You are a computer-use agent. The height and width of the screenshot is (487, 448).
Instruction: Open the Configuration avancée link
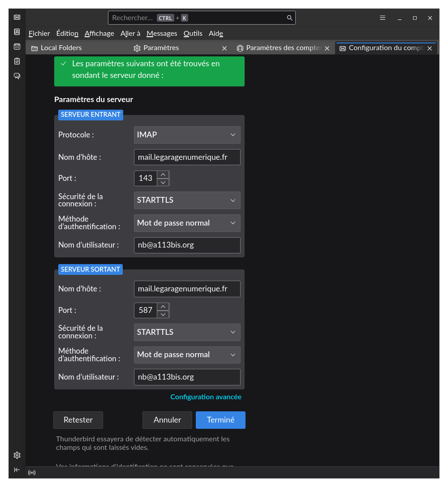pyautogui.click(x=206, y=397)
